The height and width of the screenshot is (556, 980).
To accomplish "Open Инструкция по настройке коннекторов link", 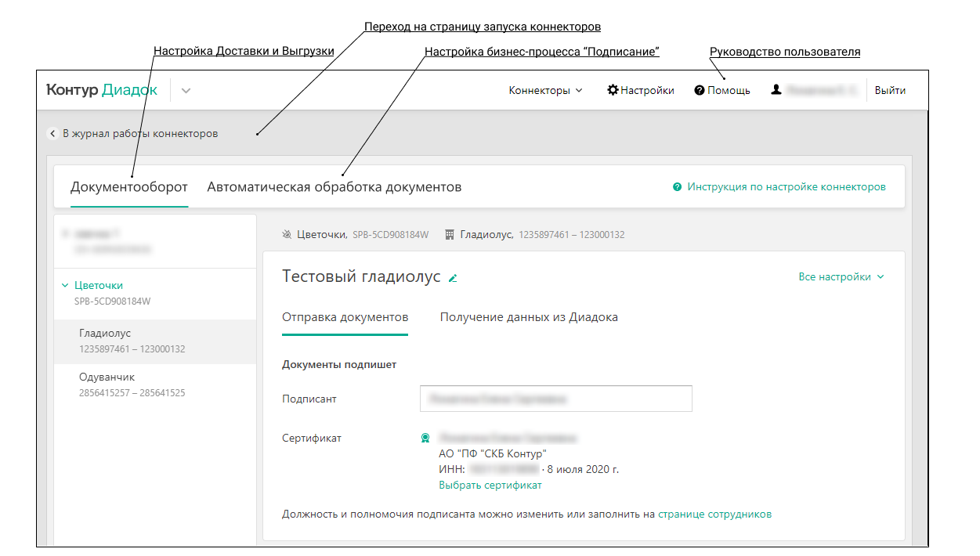I will 787,187.
